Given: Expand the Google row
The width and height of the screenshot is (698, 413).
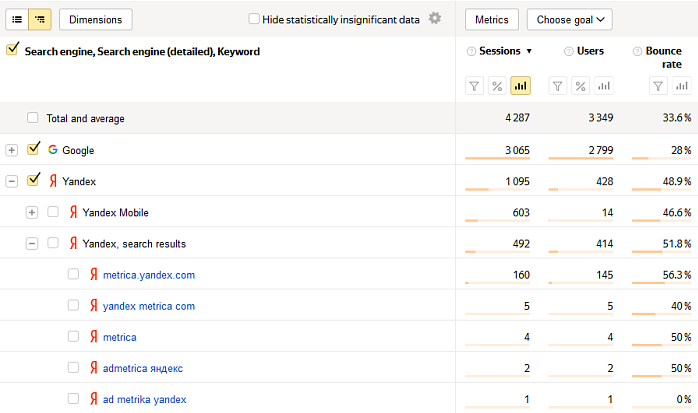Looking at the screenshot, I should click(x=12, y=150).
